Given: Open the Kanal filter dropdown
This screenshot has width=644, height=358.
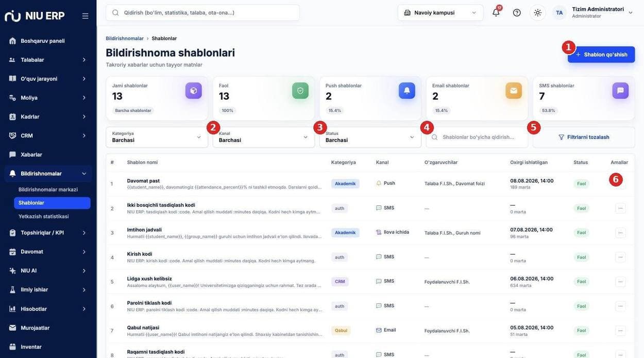Looking at the screenshot, I should (264, 137).
